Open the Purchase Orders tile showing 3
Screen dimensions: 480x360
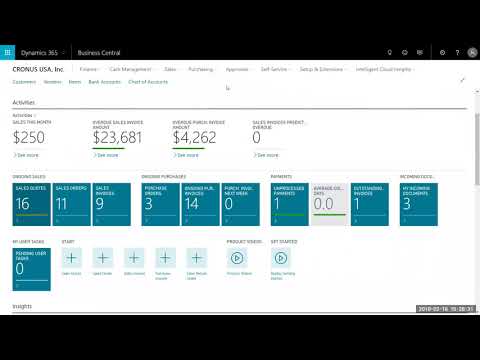(161, 204)
